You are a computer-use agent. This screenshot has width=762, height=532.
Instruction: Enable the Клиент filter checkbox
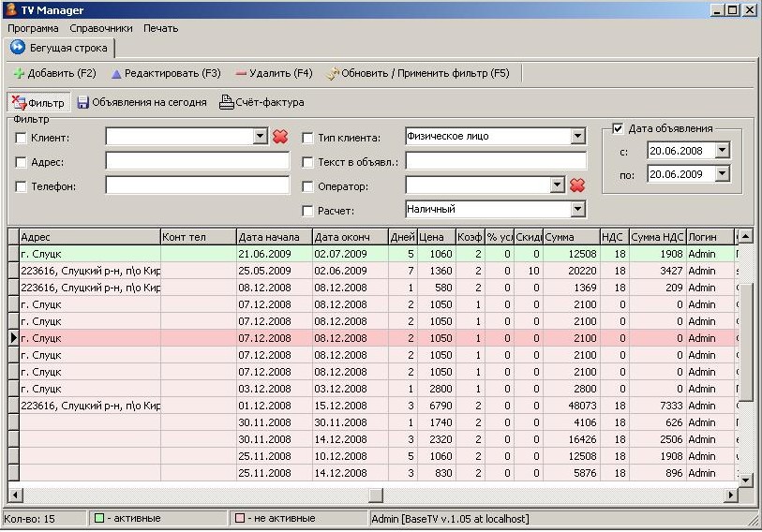click(21, 138)
